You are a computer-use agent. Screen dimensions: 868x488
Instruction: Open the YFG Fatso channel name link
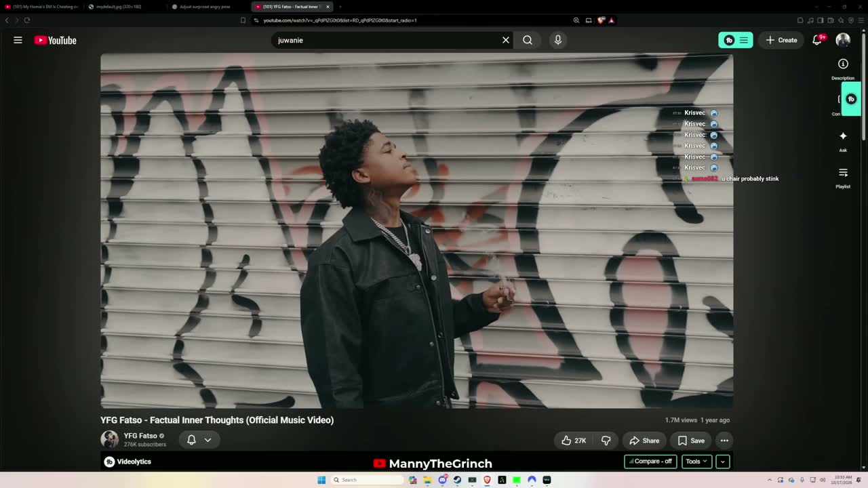pyautogui.click(x=140, y=436)
